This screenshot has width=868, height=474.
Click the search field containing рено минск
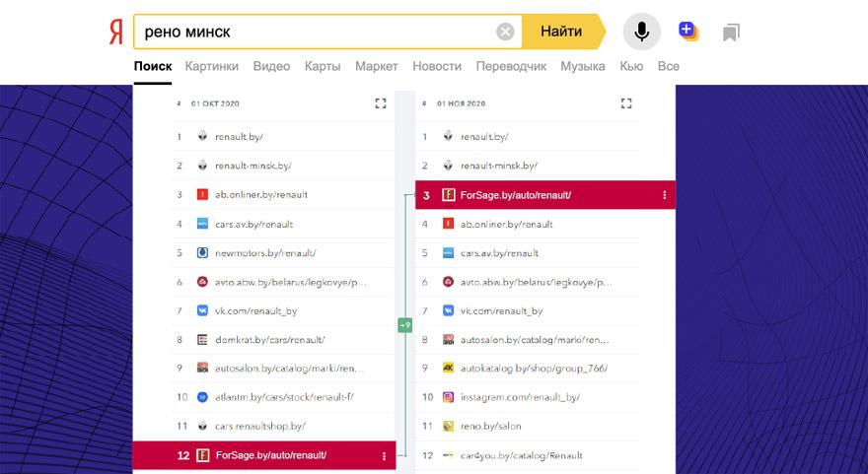pyautogui.click(x=316, y=33)
